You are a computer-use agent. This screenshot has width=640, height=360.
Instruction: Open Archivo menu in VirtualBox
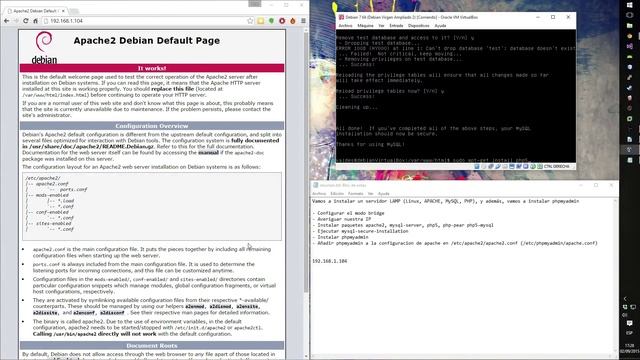tap(345, 26)
